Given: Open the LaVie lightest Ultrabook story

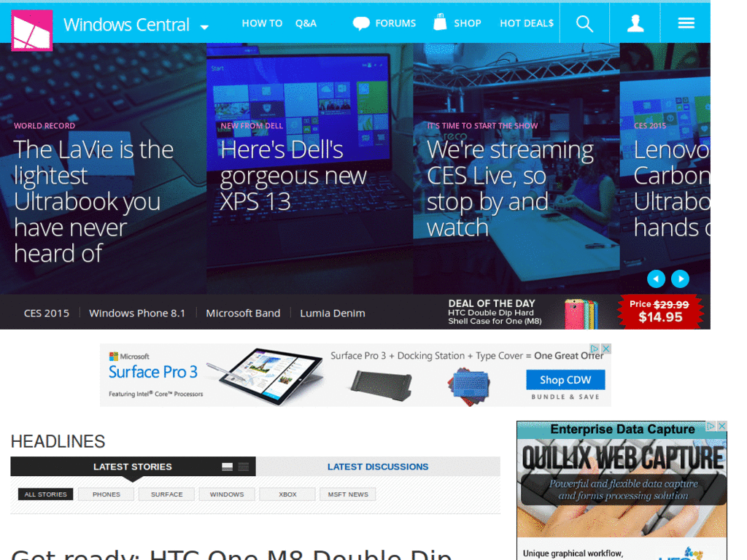Looking at the screenshot, I should pos(94,201).
